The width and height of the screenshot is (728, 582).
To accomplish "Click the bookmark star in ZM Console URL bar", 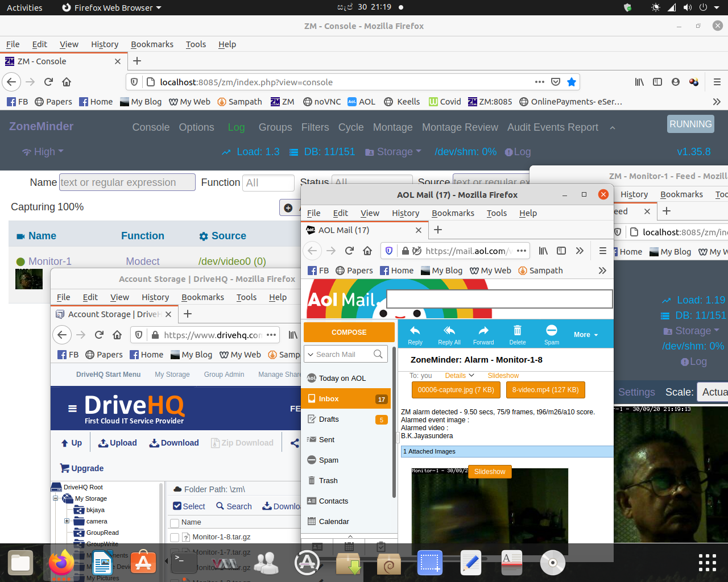I will (572, 82).
